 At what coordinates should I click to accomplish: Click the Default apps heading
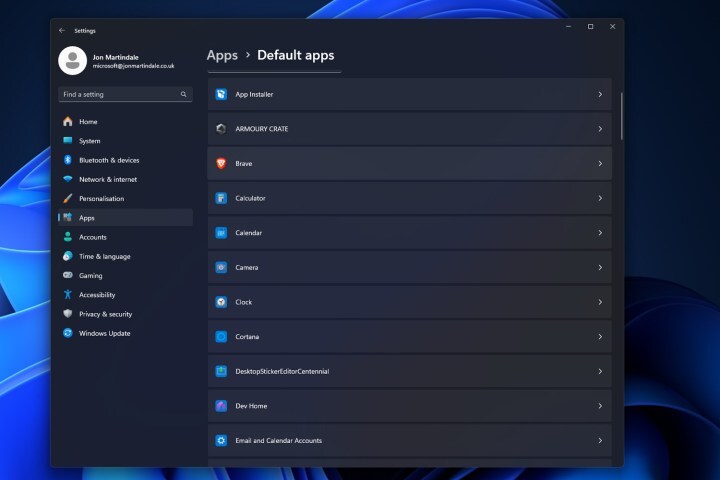(296, 55)
